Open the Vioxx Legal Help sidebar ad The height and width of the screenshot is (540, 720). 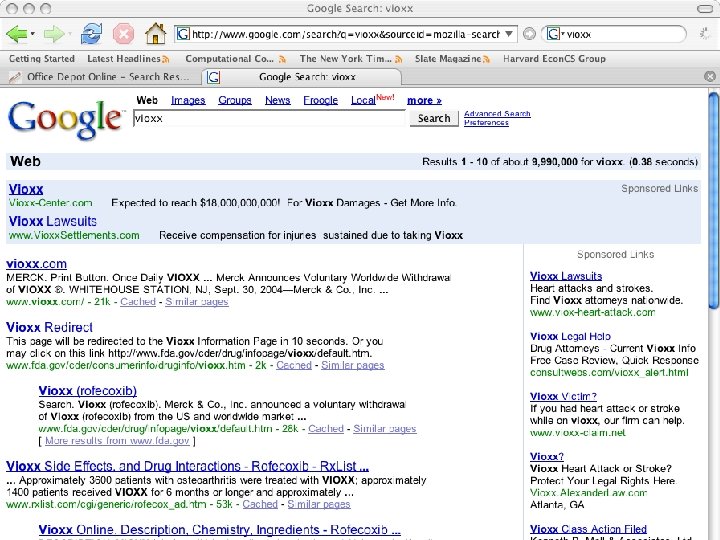tap(570, 336)
